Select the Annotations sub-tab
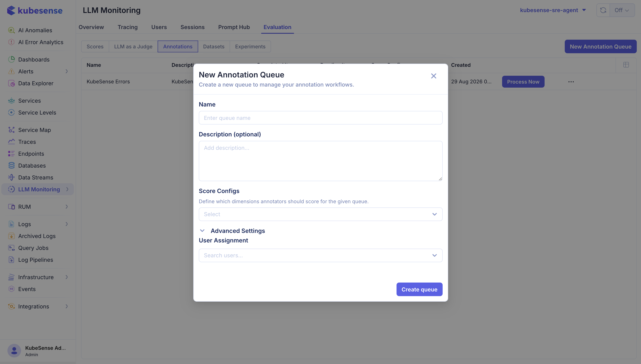This screenshot has width=641, height=364. [x=178, y=46]
